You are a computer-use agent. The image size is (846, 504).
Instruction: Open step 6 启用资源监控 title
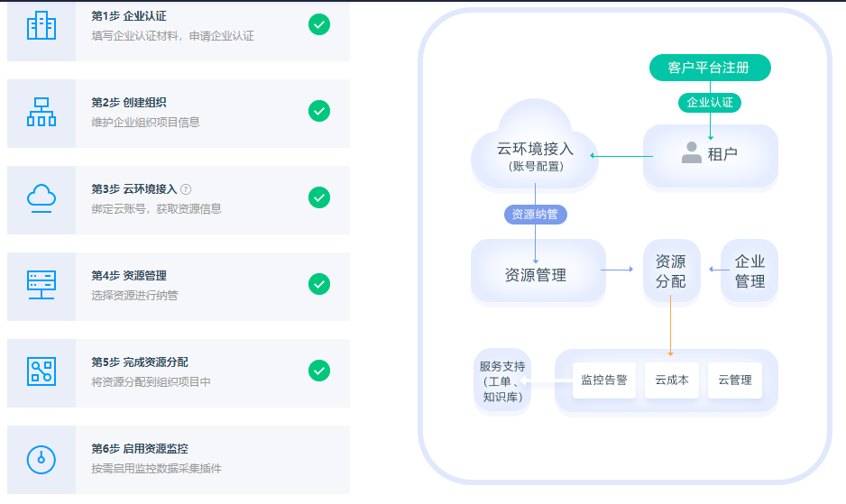(140, 448)
